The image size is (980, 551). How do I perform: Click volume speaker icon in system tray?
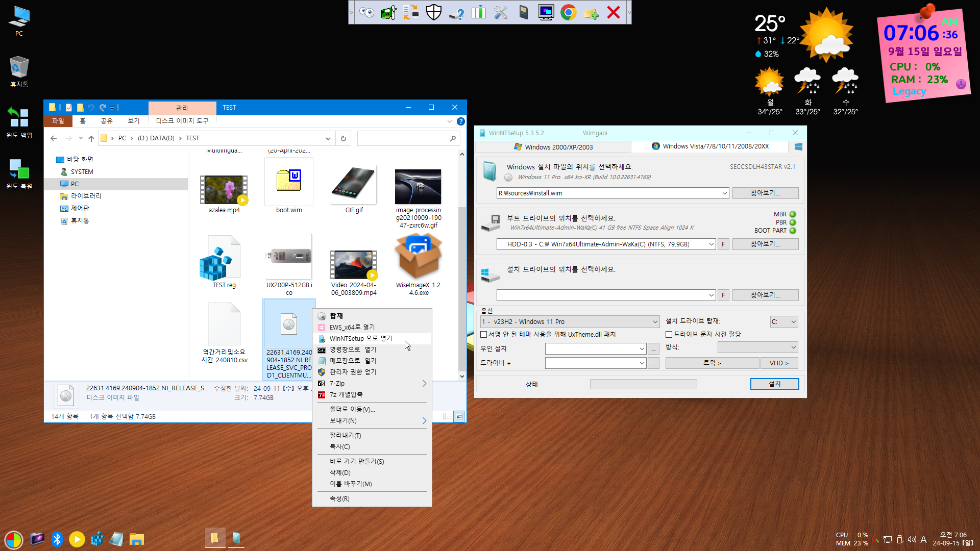click(x=912, y=539)
